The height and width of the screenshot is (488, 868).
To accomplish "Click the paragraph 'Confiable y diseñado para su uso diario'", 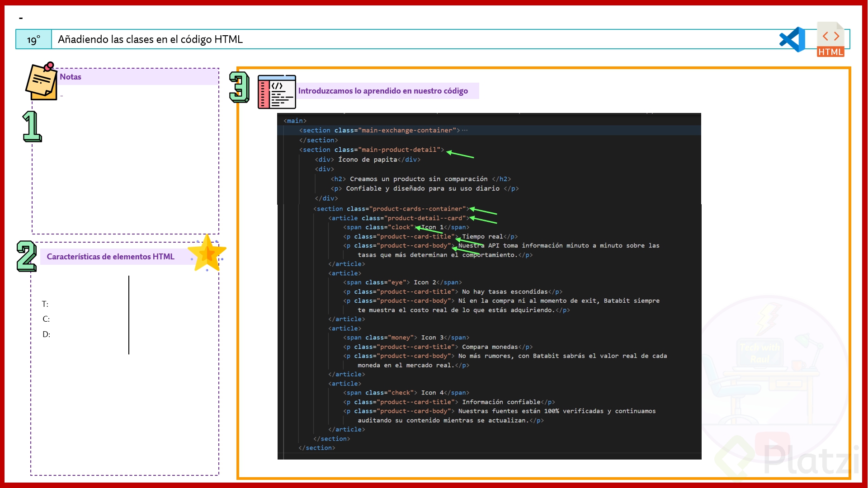I will (425, 188).
